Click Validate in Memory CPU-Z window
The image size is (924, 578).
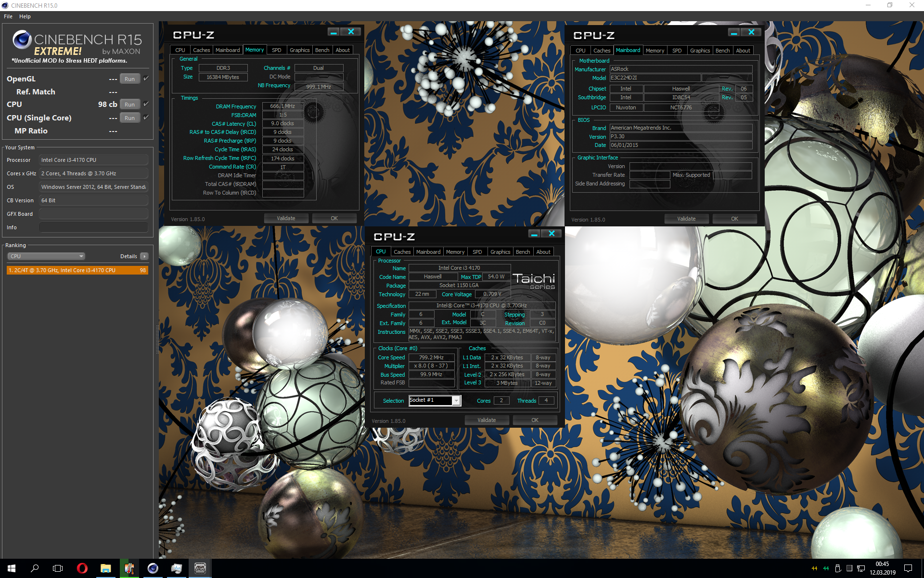point(286,218)
